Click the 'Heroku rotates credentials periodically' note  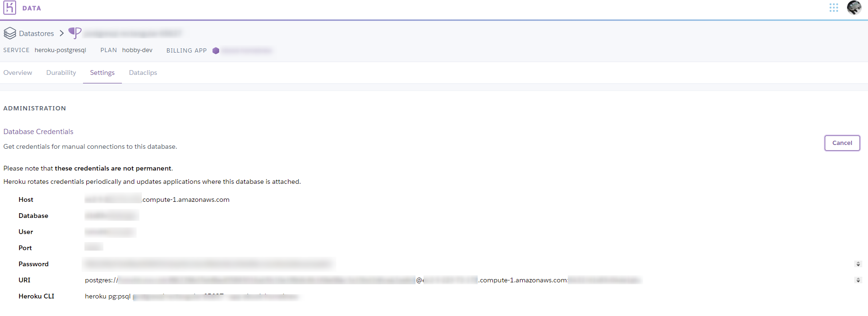[x=152, y=181]
